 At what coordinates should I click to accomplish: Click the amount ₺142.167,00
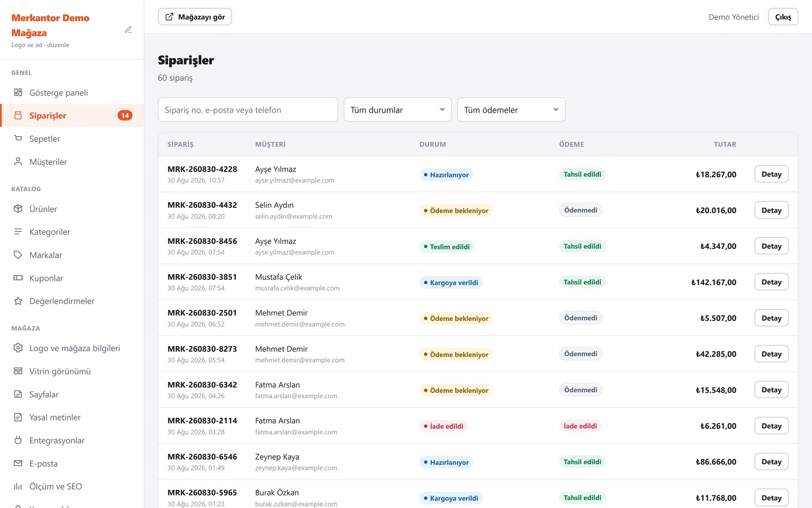[714, 282]
